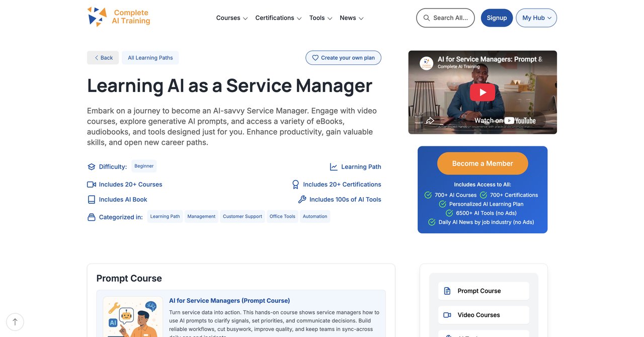Viewport: 644px width, 337px height.
Task: Click the share arrow icon on the video
Action: (430, 121)
